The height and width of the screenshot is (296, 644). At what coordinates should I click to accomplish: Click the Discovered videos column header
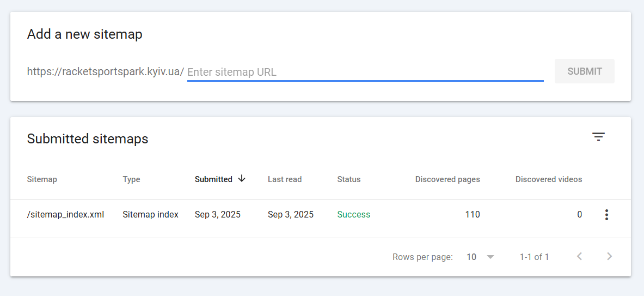549,179
